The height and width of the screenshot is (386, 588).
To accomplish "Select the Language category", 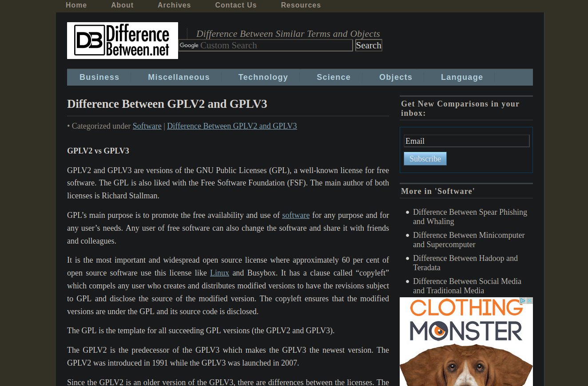I will [x=462, y=77].
